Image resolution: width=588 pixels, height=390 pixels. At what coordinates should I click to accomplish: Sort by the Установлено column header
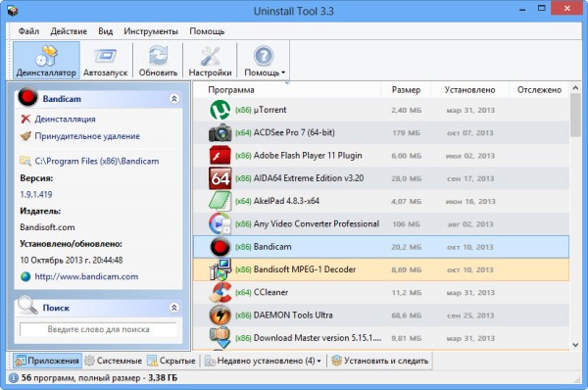(469, 90)
